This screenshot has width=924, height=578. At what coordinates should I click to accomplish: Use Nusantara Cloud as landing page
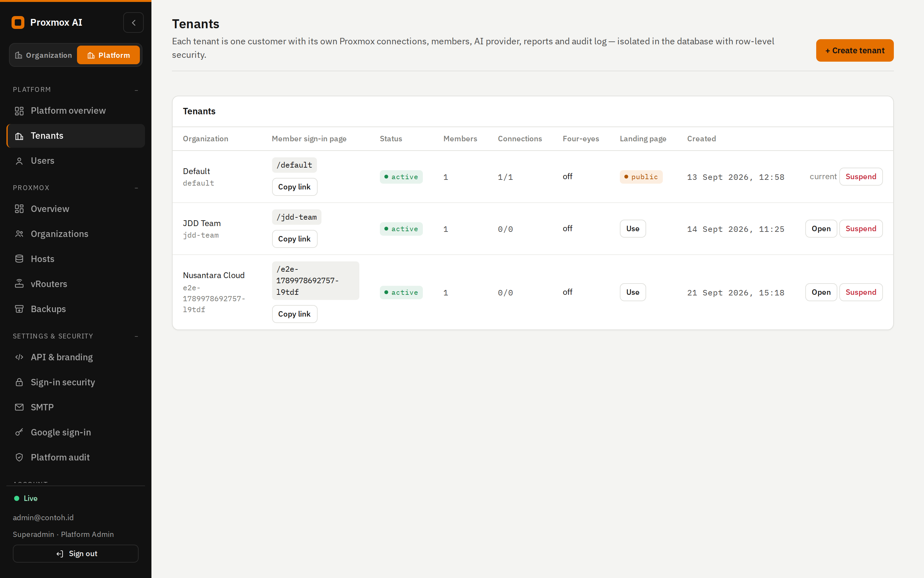pos(633,293)
